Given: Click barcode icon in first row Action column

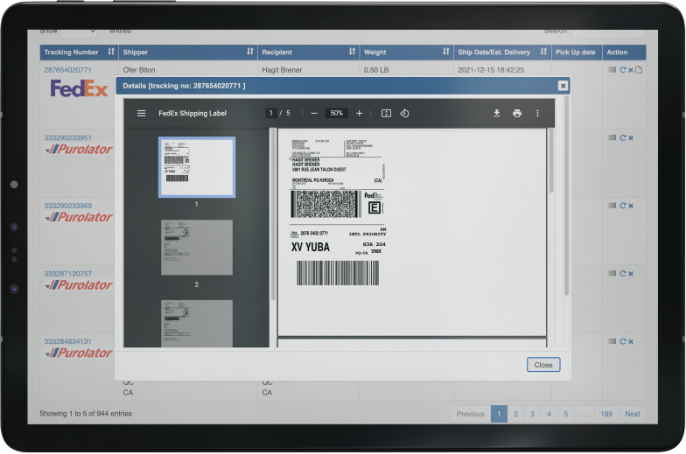Looking at the screenshot, I should tap(612, 70).
